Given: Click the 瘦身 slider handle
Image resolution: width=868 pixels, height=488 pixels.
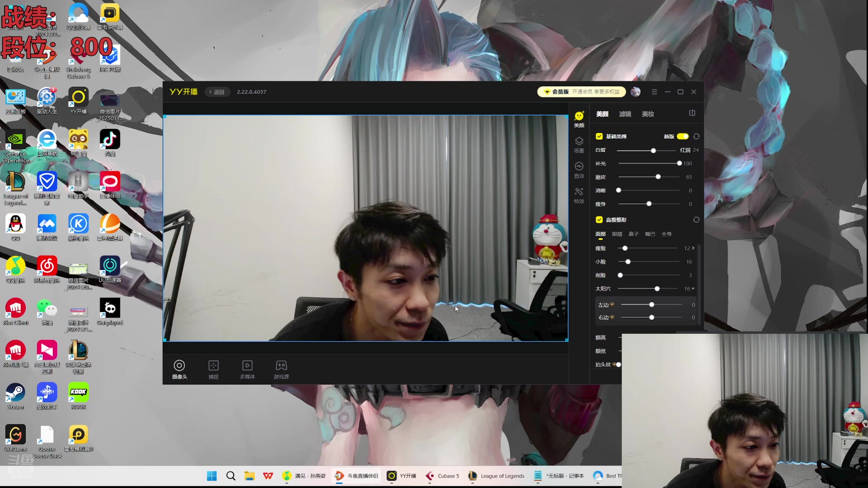Looking at the screenshot, I should (x=649, y=204).
